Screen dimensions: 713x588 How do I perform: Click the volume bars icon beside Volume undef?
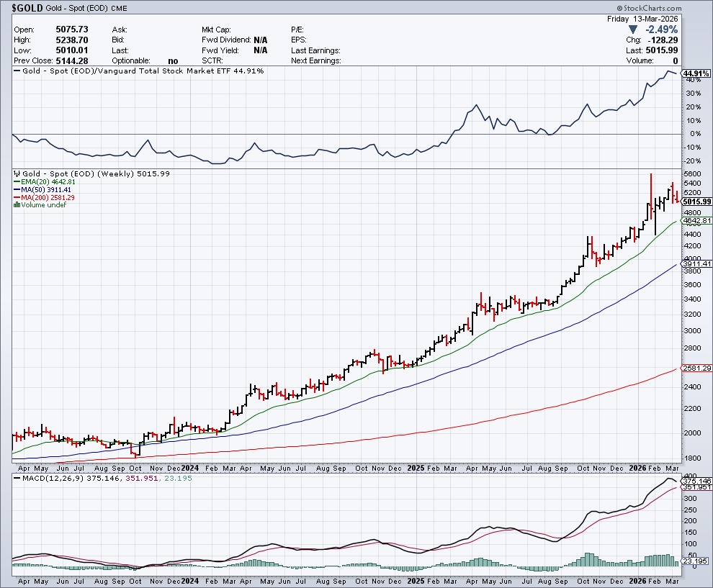coord(17,205)
